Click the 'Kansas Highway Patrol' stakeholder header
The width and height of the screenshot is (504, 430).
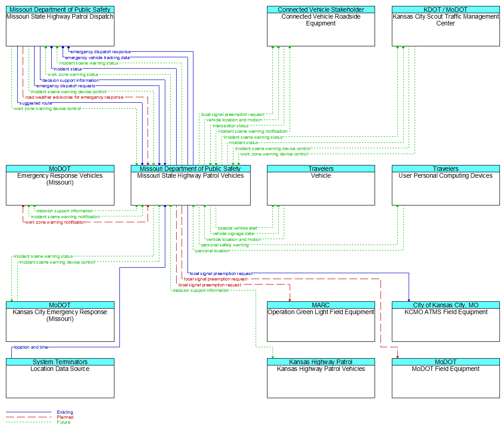click(x=321, y=362)
